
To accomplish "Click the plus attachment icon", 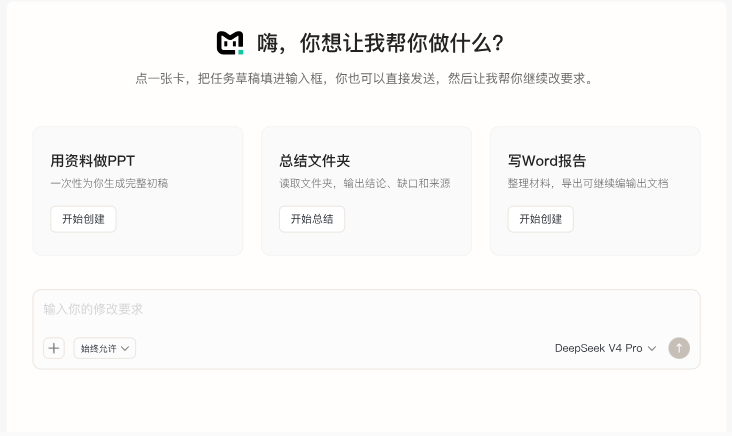I will [54, 348].
